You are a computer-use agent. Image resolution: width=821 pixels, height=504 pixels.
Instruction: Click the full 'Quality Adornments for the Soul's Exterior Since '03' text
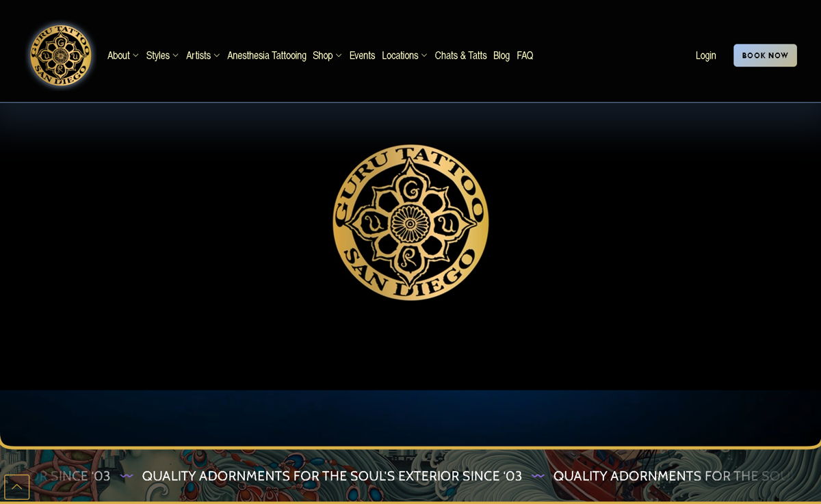(x=332, y=476)
